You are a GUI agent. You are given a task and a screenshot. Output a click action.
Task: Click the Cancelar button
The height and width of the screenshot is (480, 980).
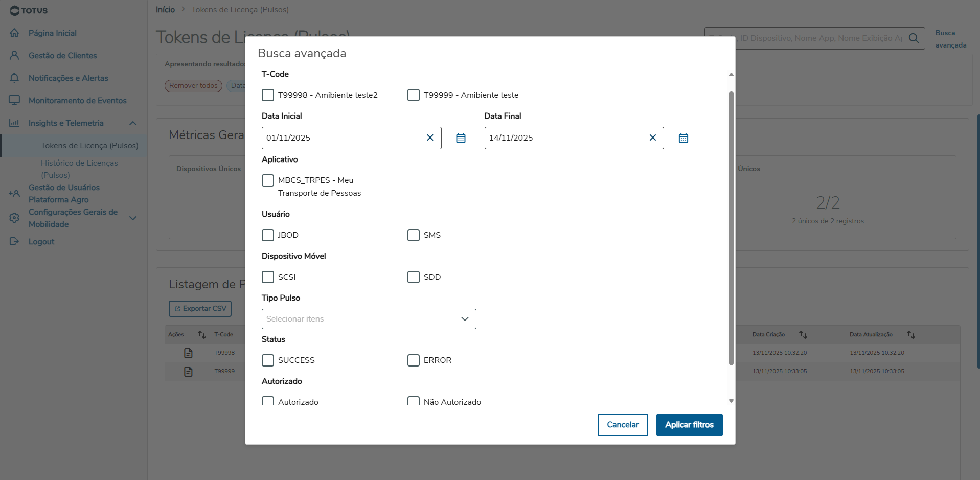click(x=622, y=425)
